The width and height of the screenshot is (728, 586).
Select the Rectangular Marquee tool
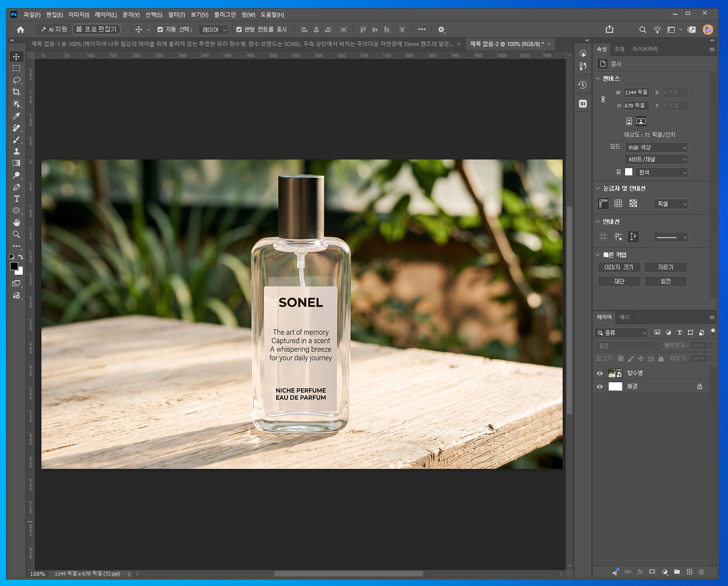tap(16, 68)
